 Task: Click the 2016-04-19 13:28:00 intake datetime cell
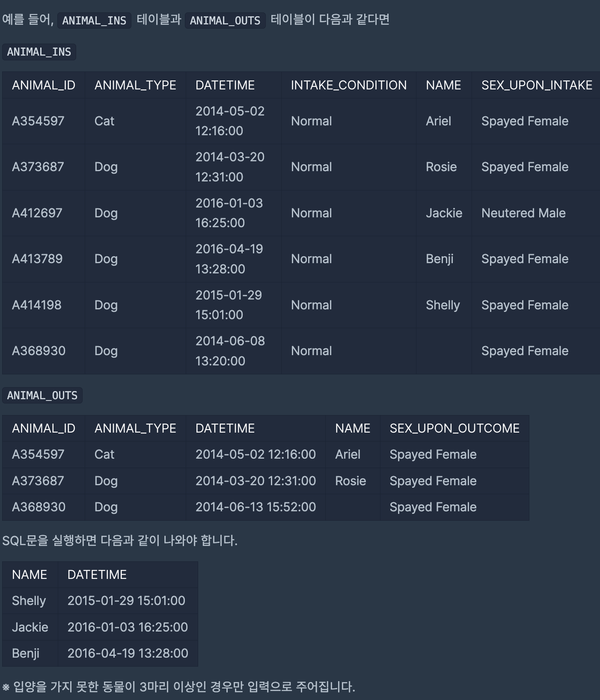coord(233,259)
